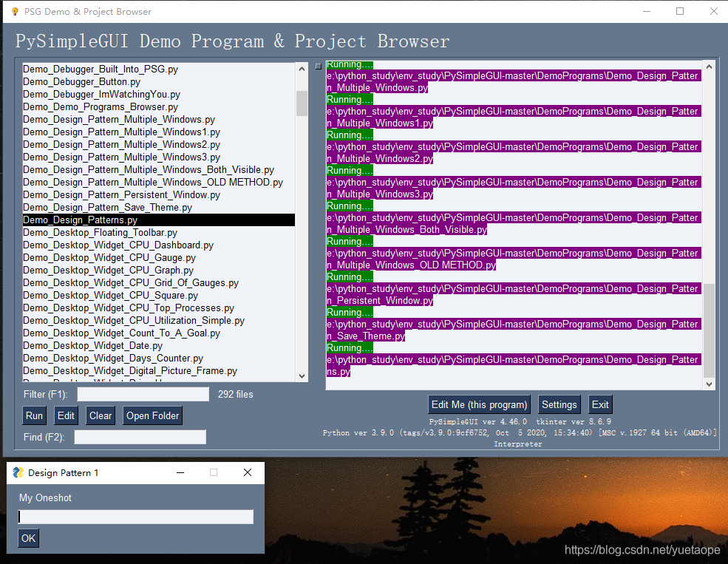This screenshot has height=564, width=728.
Task: Select Demo_Desktop_Widget_CPU_Graph.py
Action: point(159,270)
